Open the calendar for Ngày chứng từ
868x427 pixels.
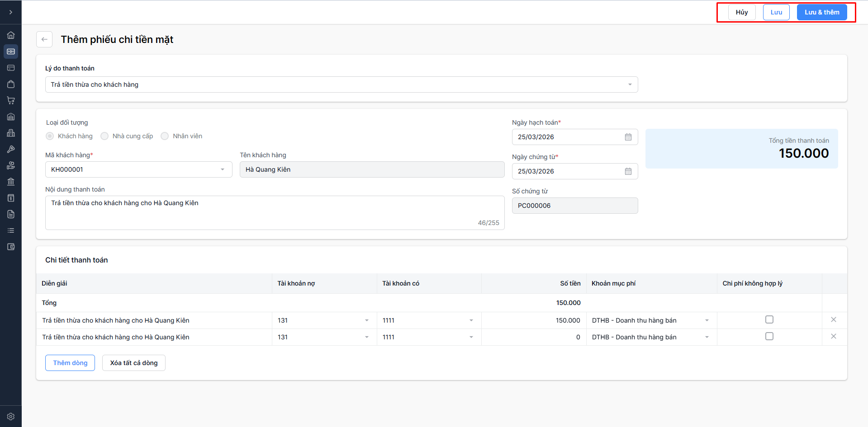pyautogui.click(x=628, y=171)
